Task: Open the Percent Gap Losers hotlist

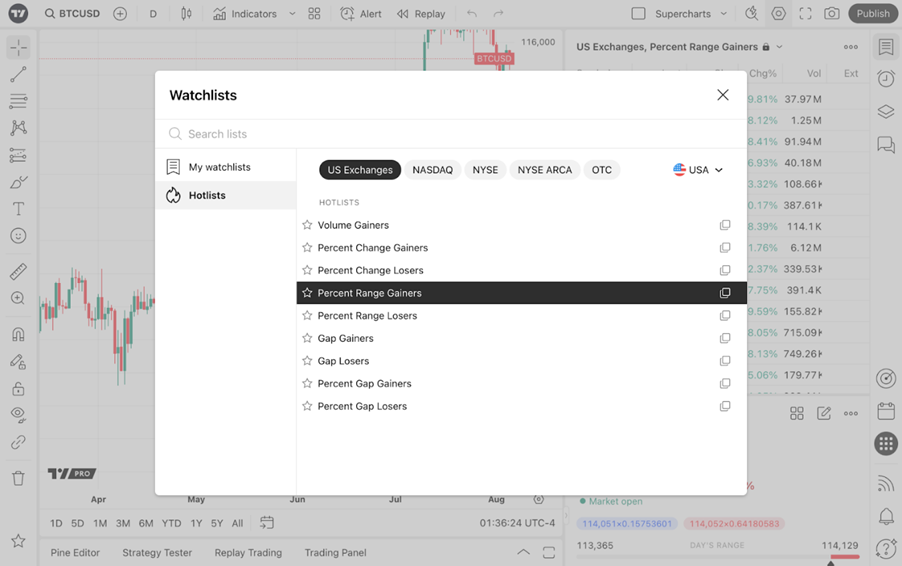Action: tap(522, 406)
